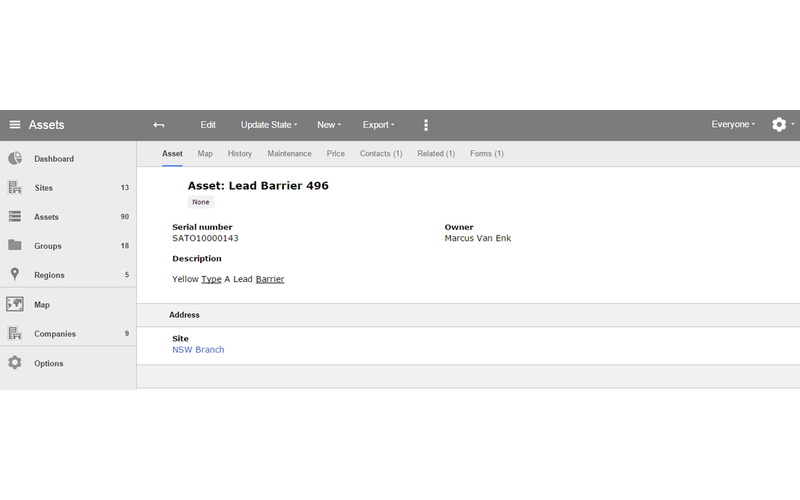This screenshot has height=500, width=800.
Task: Select Regions label in the sidebar
Action: click(x=49, y=275)
